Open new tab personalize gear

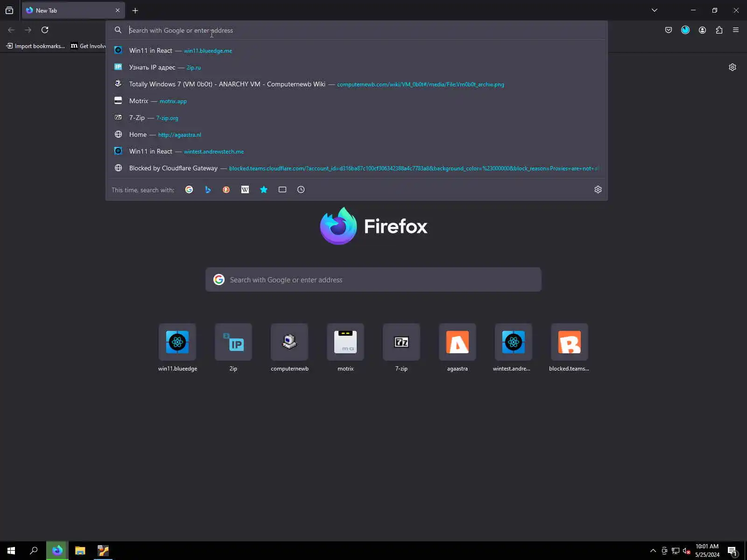tap(733, 67)
